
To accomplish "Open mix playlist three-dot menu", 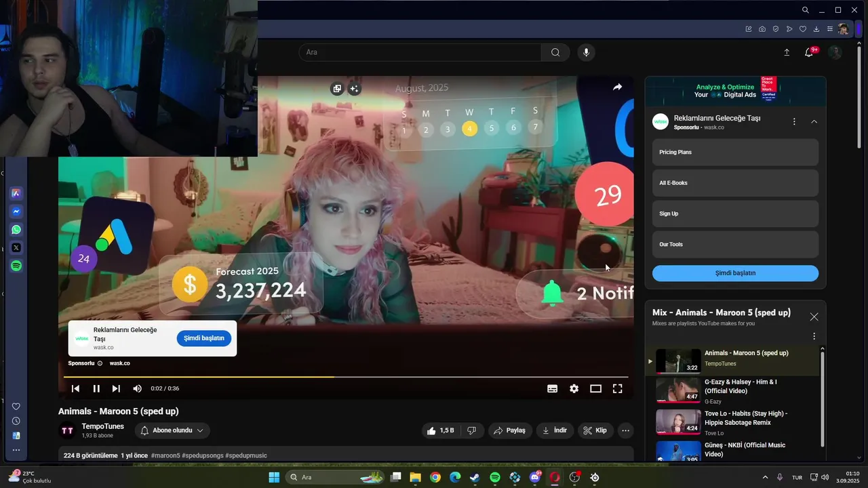I will (814, 336).
